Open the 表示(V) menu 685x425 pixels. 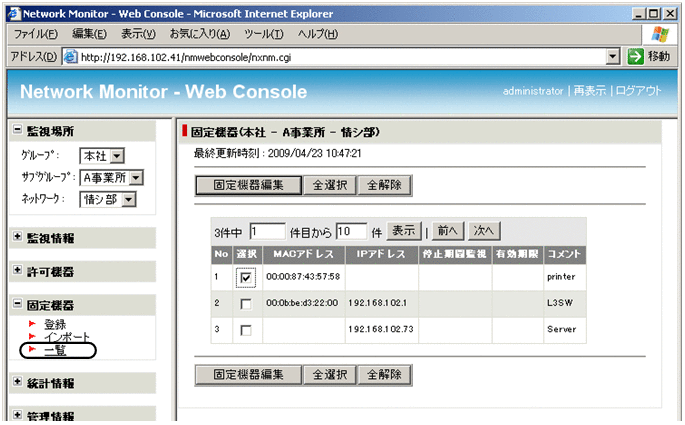point(138,34)
